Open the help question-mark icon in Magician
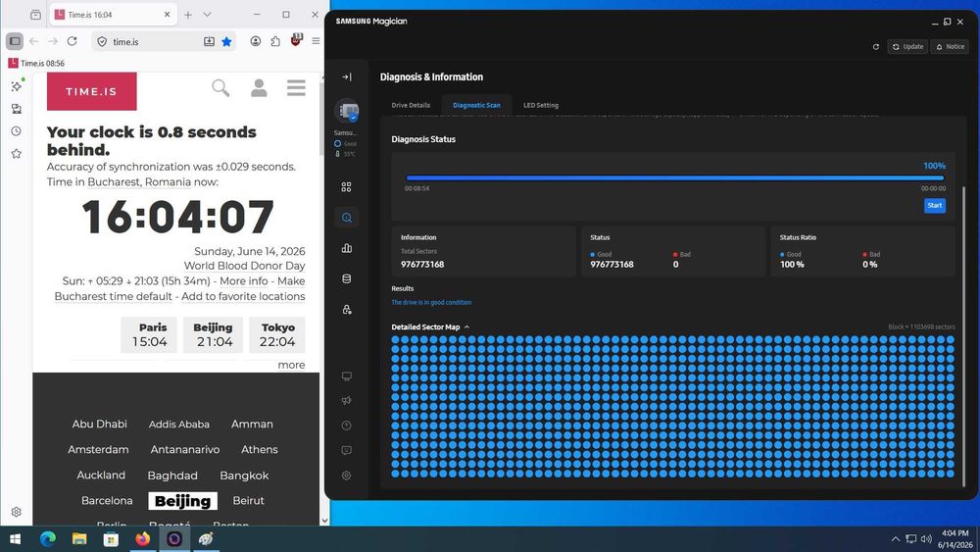This screenshot has width=980, height=552. pyautogui.click(x=346, y=426)
